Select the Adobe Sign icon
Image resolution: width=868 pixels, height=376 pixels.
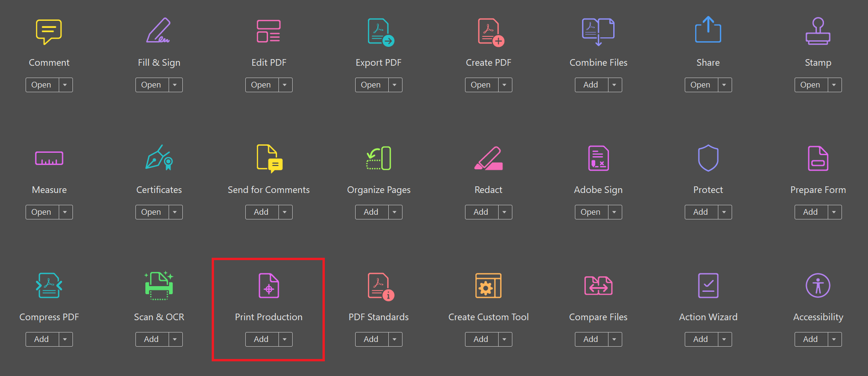pos(598,158)
